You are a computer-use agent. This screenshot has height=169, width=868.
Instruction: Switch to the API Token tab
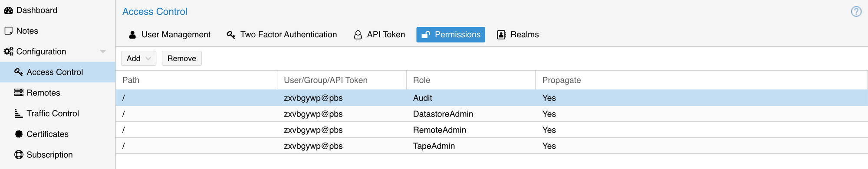tap(380, 35)
